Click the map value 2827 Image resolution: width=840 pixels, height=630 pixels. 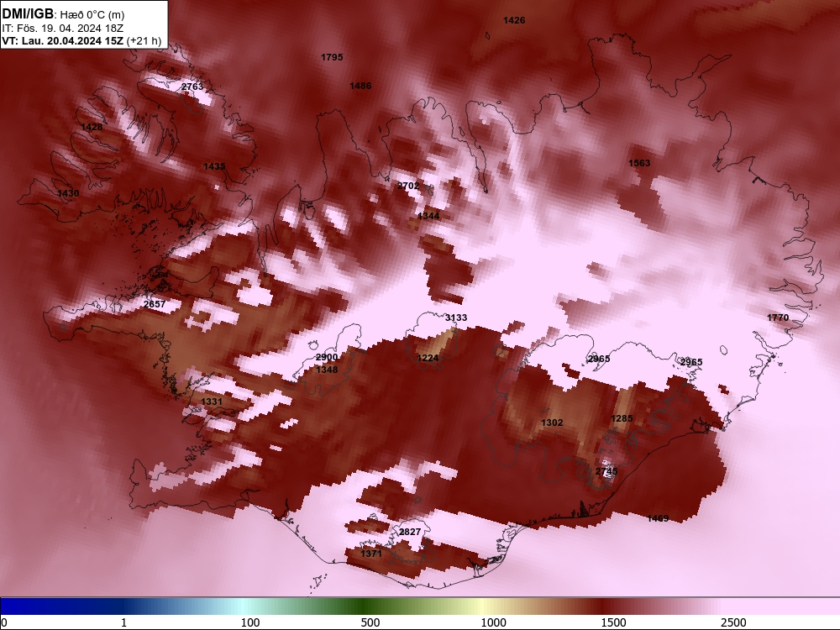[410, 532]
